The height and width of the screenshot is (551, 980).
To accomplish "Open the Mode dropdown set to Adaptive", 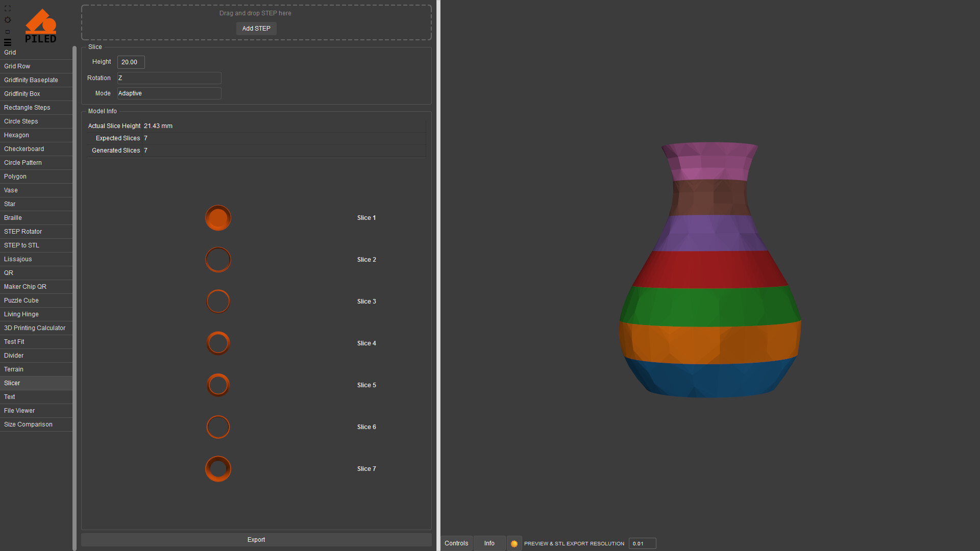I will (x=169, y=93).
